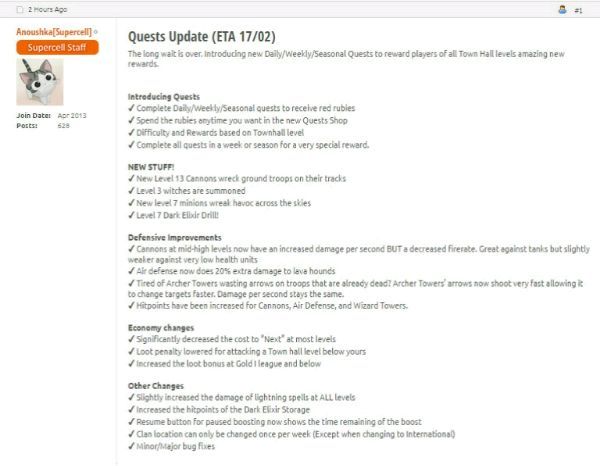
Task: Open the #1 post number permalink
Action: click(x=578, y=10)
